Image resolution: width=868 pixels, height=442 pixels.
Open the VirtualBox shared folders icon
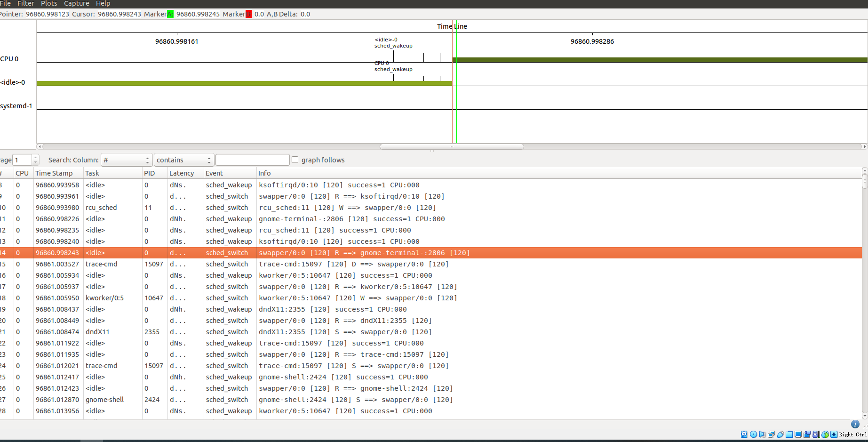(789, 434)
